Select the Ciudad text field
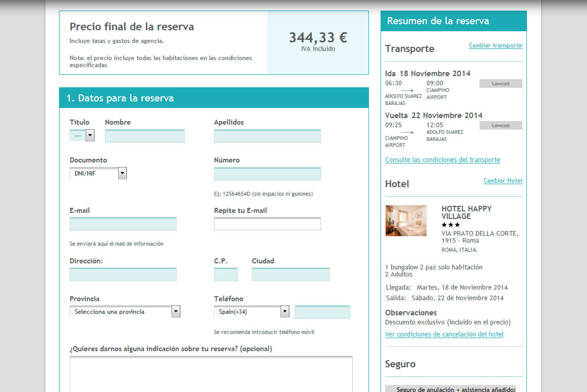Image resolution: width=587 pixels, height=392 pixels. click(290, 274)
